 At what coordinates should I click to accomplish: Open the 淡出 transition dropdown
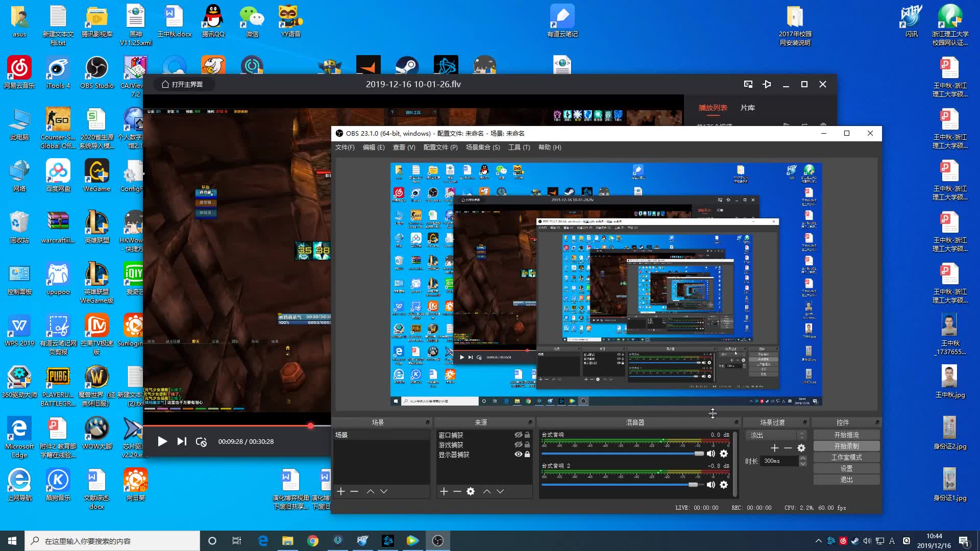click(776, 435)
